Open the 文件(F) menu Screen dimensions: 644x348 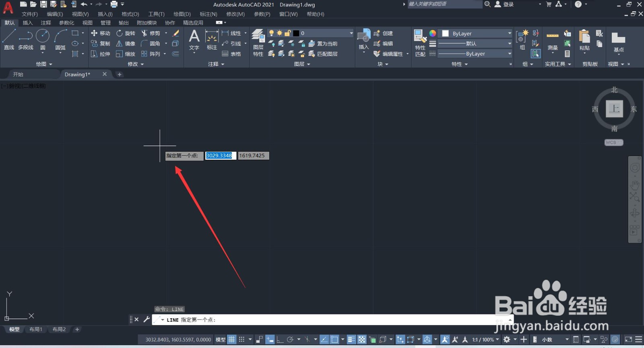30,14
